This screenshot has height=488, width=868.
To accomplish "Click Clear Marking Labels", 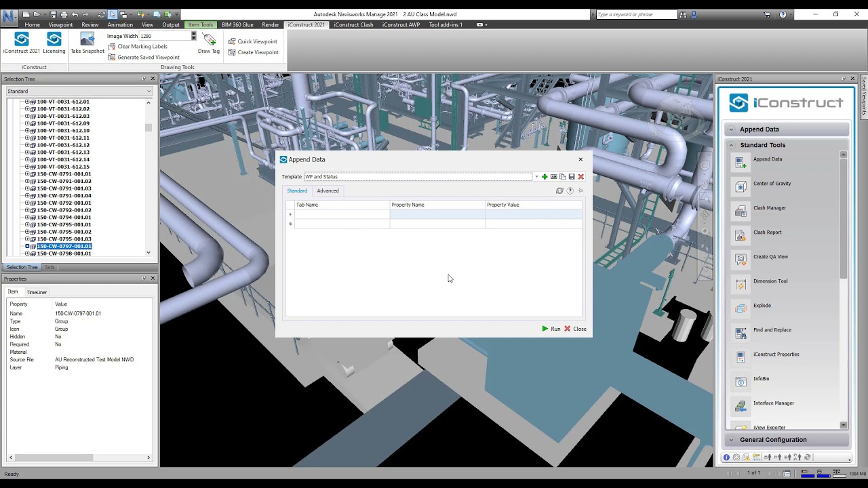I will point(138,47).
